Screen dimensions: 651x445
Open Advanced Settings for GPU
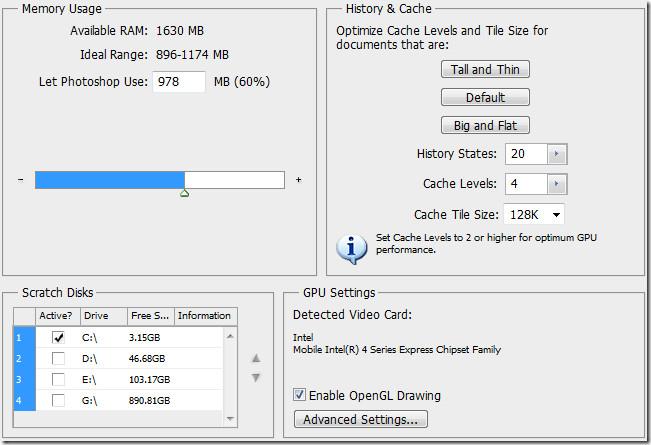click(x=361, y=419)
